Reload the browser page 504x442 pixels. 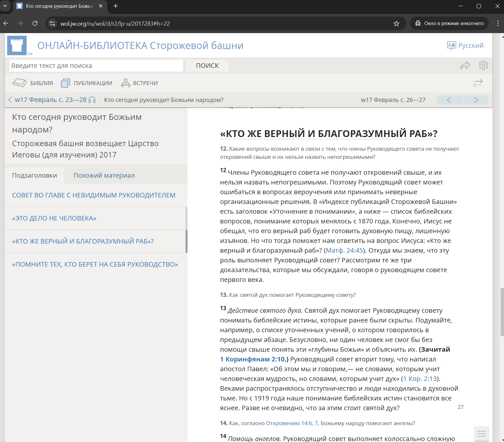(35, 23)
